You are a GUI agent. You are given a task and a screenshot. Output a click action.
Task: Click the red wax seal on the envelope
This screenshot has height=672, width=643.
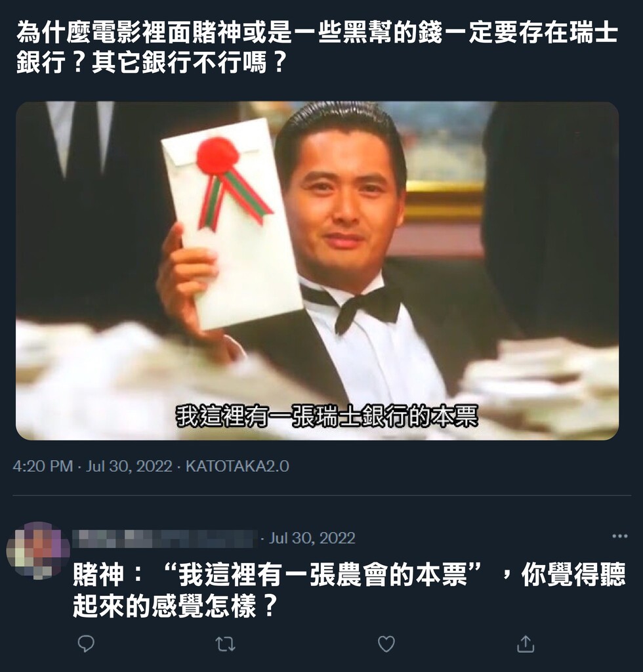click(x=217, y=156)
